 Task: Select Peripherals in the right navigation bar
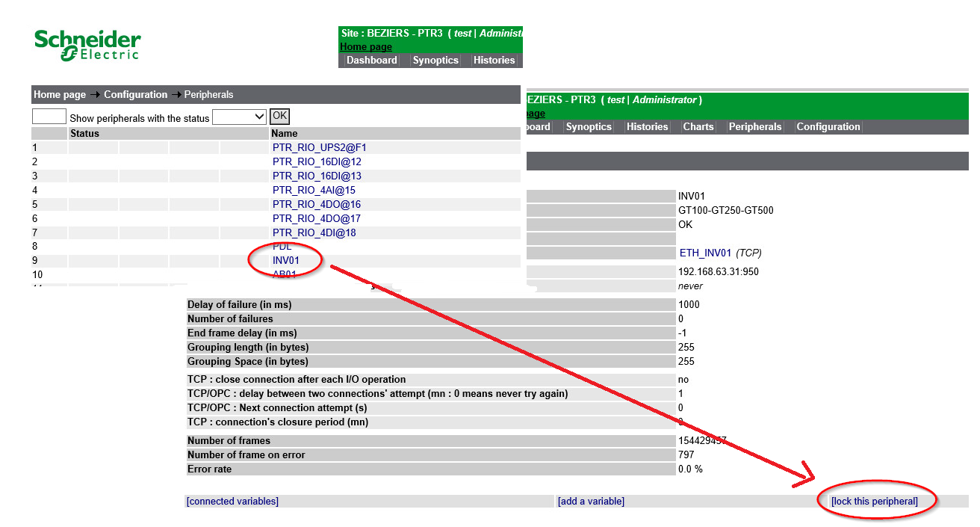coord(754,127)
